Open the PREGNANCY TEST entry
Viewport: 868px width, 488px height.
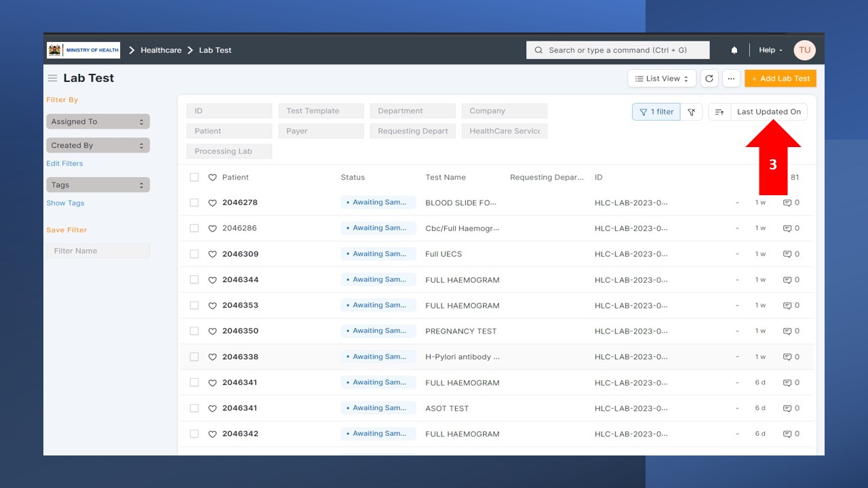461,331
